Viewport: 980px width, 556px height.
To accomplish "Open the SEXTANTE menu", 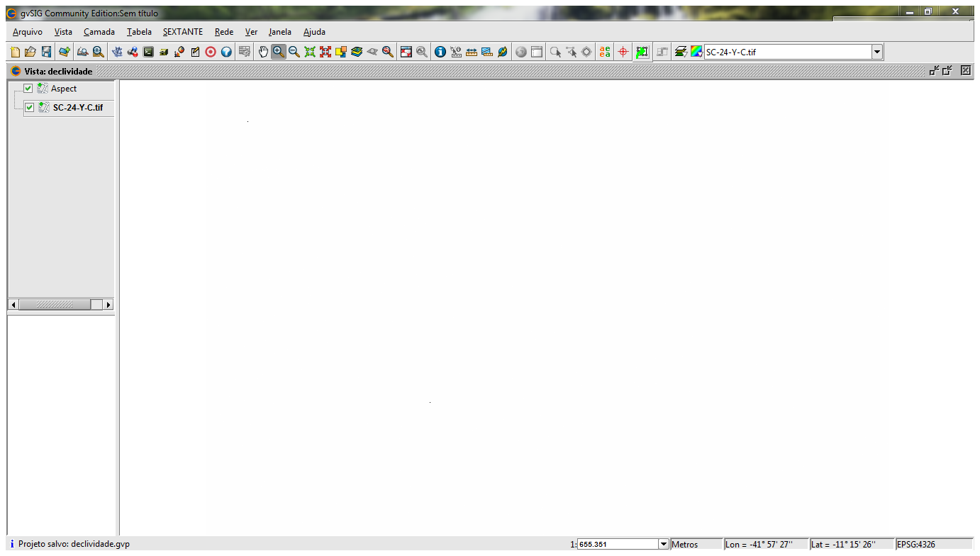I will coord(182,32).
